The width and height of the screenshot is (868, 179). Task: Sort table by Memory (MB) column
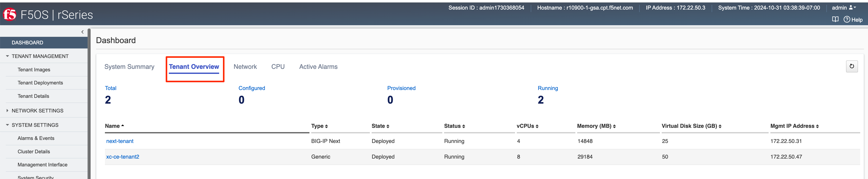click(597, 126)
